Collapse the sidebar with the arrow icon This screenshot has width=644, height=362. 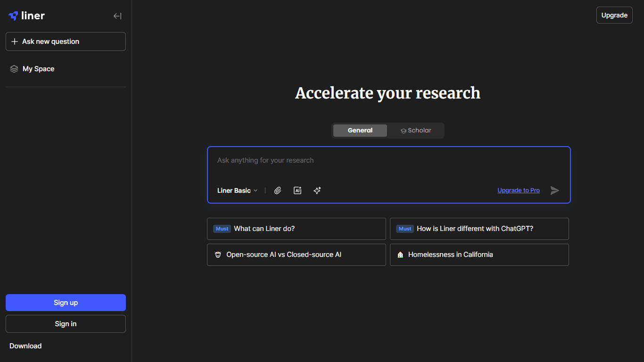(x=117, y=16)
